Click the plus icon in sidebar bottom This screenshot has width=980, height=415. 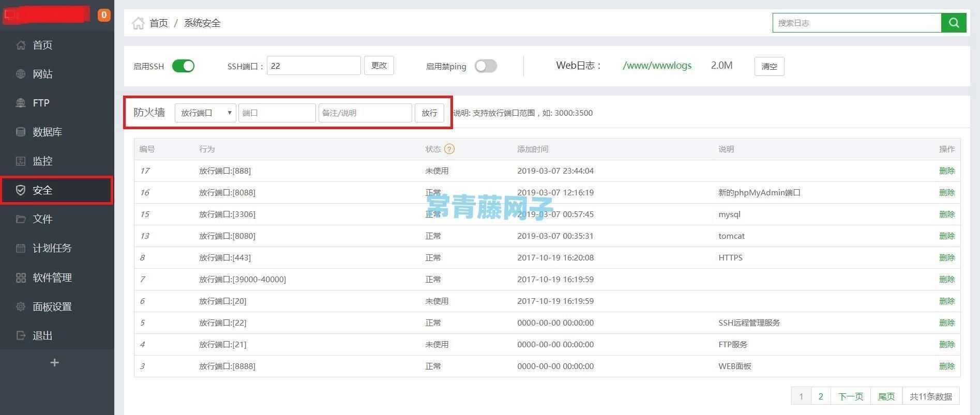(54, 363)
